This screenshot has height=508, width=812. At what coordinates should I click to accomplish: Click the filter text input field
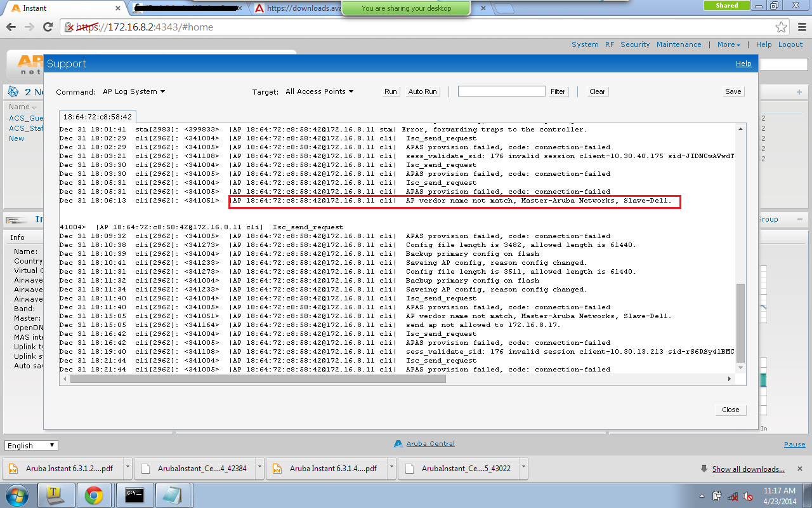501,91
